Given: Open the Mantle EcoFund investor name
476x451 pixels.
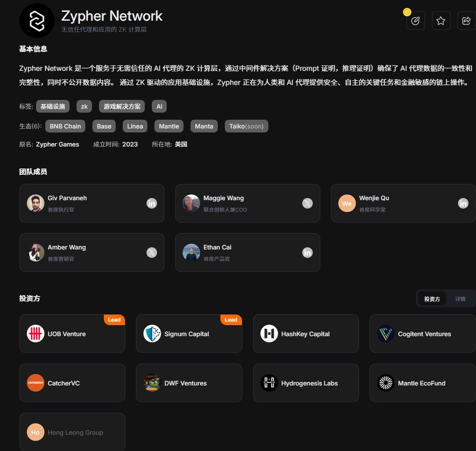Looking at the screenshot, I should (421, 383).
